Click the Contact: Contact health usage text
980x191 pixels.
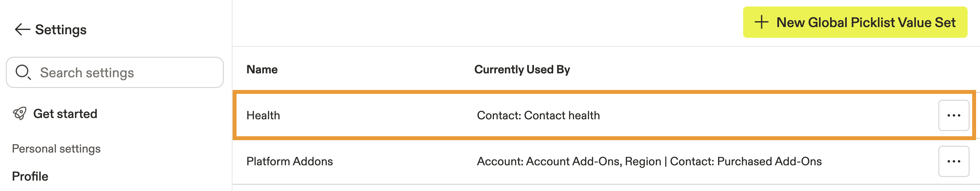click(538, 116)
